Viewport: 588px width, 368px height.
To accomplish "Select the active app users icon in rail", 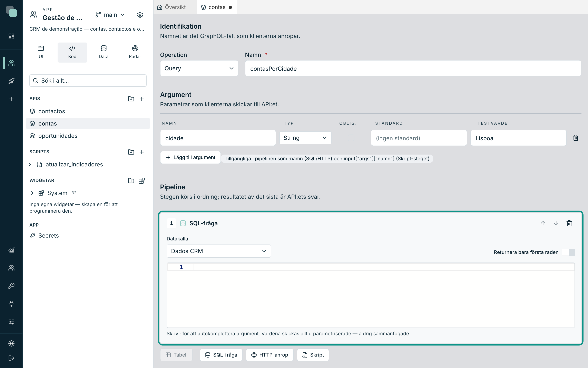I will pyautogui.click(x=11, y=63).
